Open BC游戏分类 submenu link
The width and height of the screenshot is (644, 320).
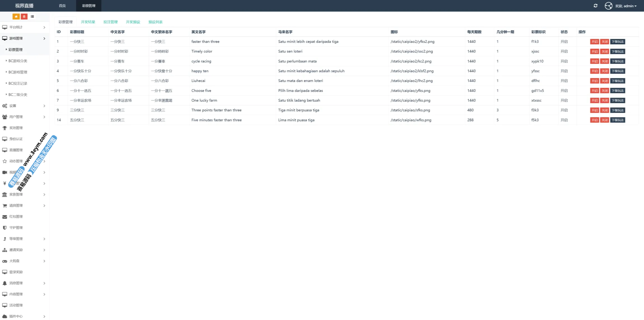tap(18, 61)
